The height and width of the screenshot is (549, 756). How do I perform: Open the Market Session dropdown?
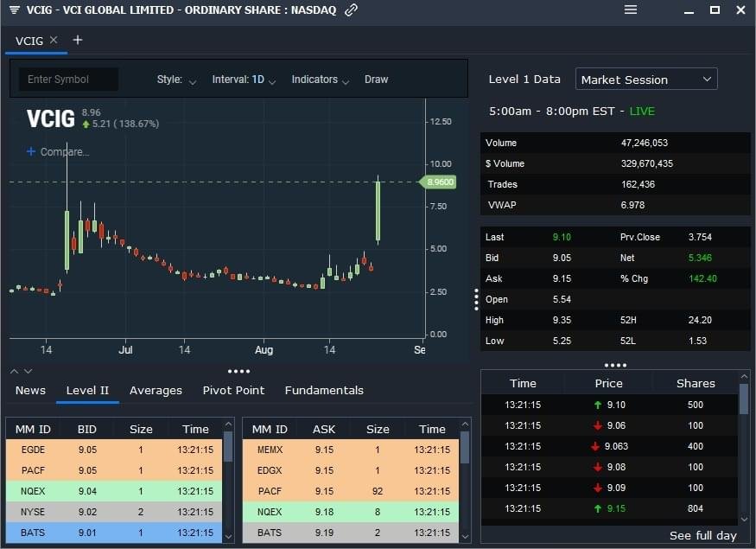tap(646, 80)
